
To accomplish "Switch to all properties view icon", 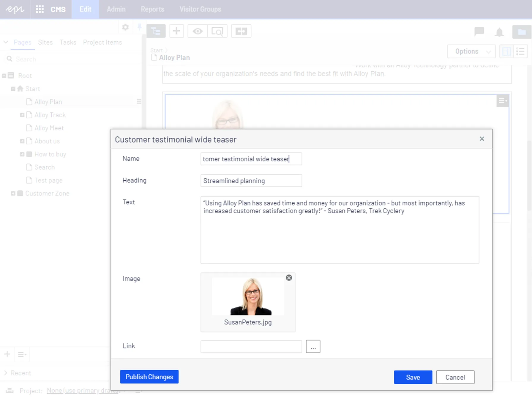I will click(x=520, y=51).
